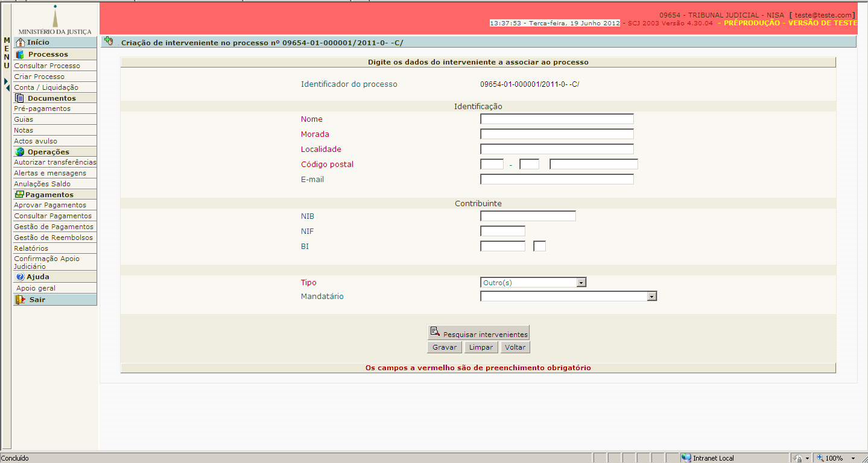
Task: Click the Início home icon
Action: click(20, 42)
